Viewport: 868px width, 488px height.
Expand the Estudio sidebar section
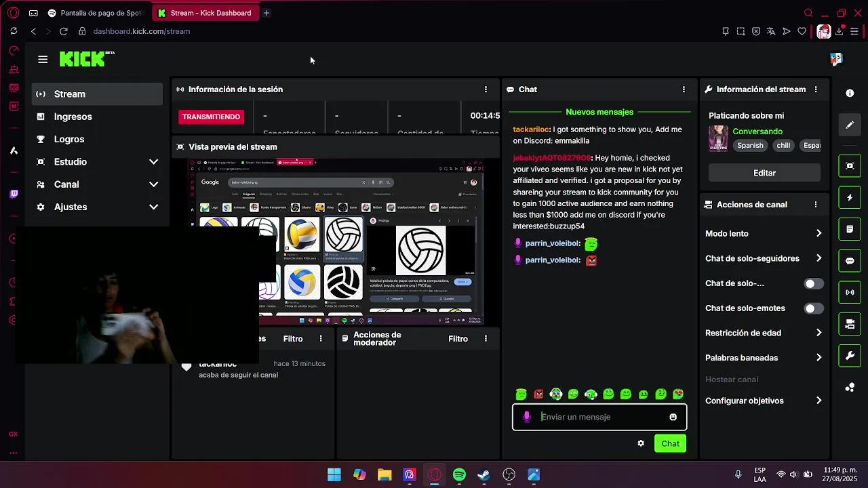click(97, 162)
